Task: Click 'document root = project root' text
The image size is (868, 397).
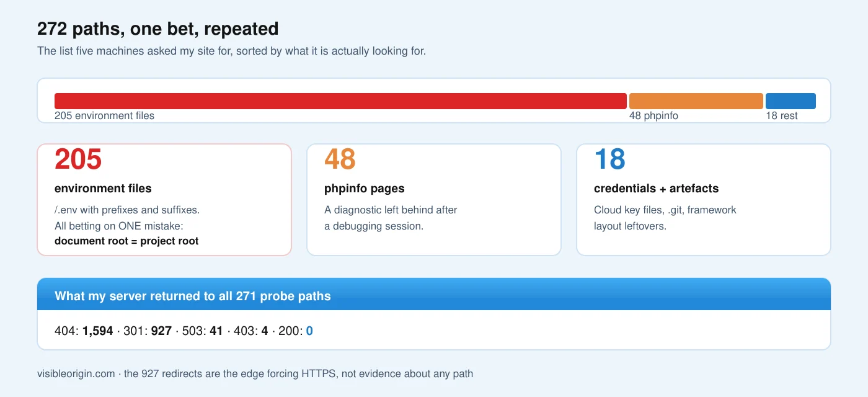Action: tap(126, 241)
